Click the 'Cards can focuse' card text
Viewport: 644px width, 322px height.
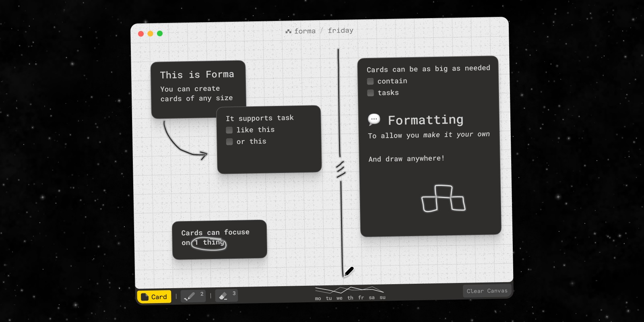coord(215,237)
